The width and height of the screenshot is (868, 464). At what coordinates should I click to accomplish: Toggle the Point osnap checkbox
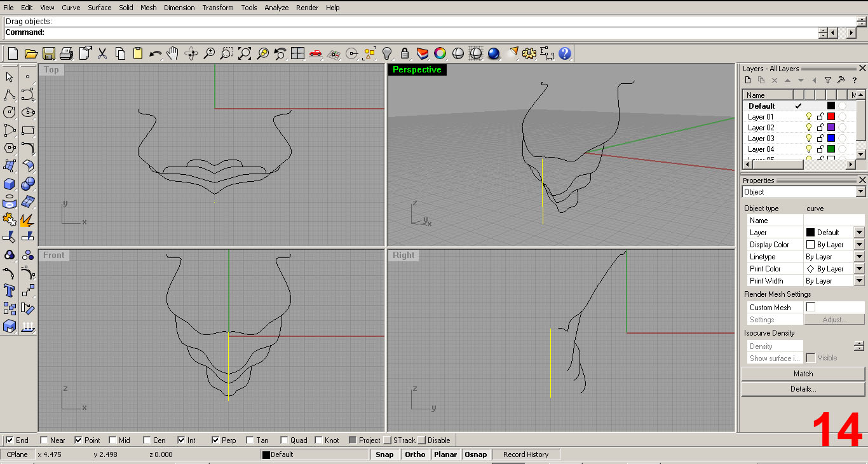pos(79,440)
